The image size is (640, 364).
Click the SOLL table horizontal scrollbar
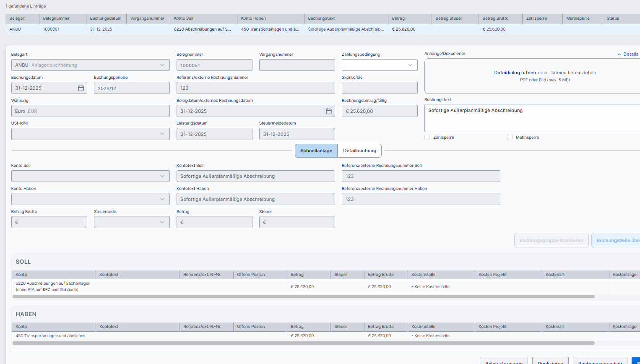click(x=303, y=296)
